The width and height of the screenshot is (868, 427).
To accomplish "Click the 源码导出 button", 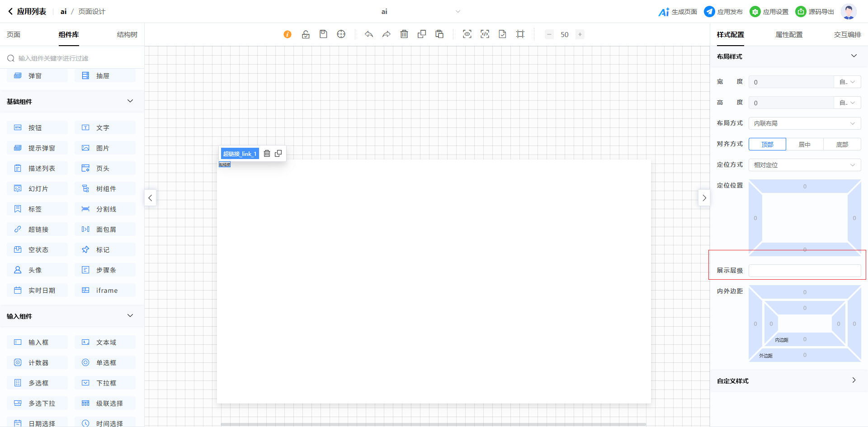I will coord(815,12).
